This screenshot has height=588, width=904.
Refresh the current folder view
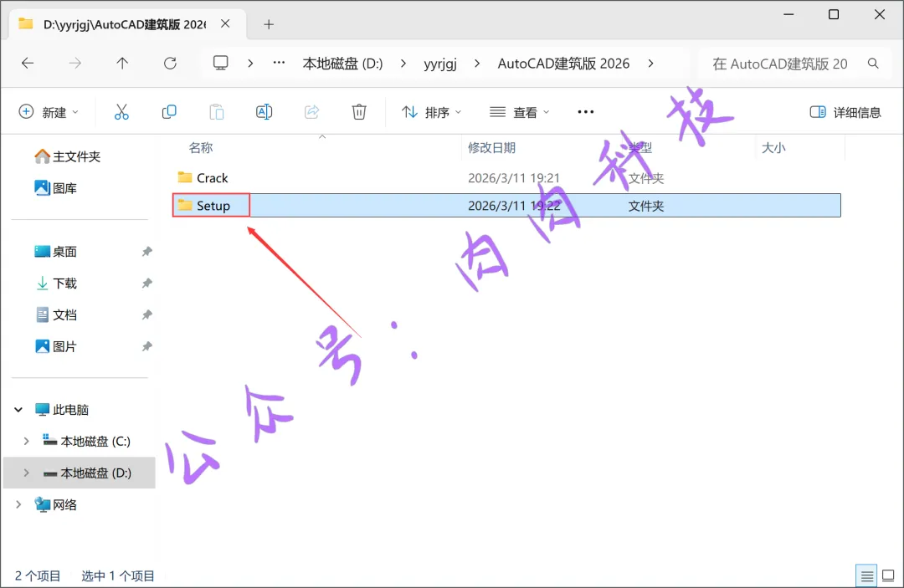(x=170, y=64)
